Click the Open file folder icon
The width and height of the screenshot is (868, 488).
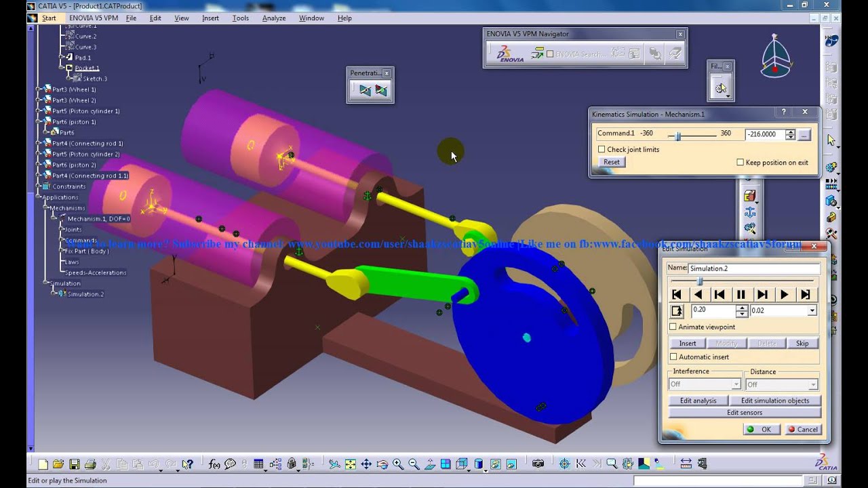point(58,464)
